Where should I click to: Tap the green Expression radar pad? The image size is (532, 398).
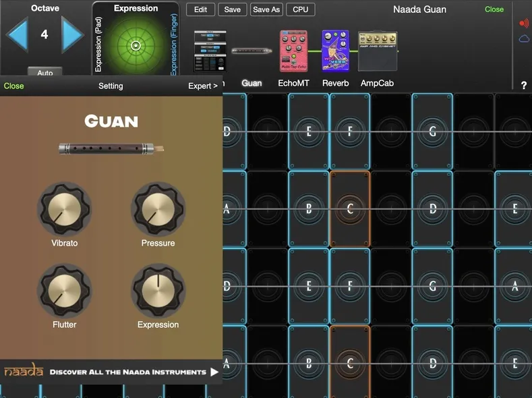coord(136,45)
